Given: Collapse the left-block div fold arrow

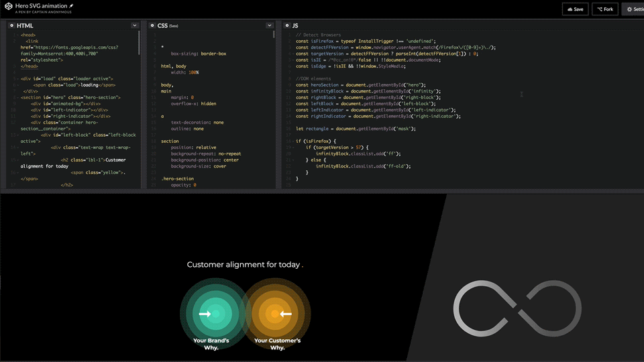Looking at the screenshot, I should (17, 135).
